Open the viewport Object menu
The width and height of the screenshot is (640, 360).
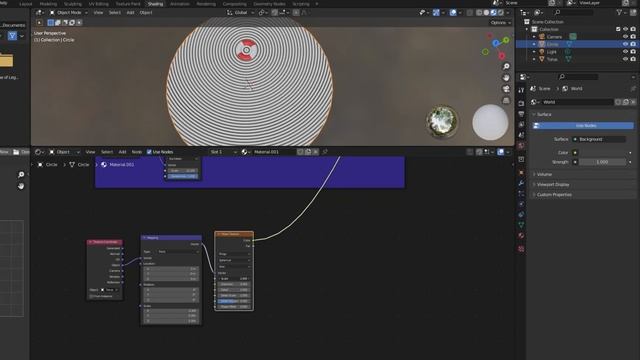pos(146,13)
